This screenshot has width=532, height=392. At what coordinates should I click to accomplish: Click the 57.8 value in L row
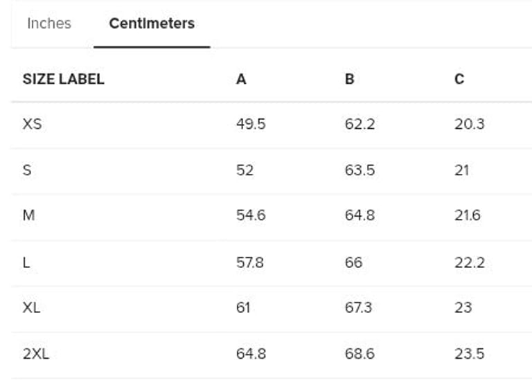249,262
